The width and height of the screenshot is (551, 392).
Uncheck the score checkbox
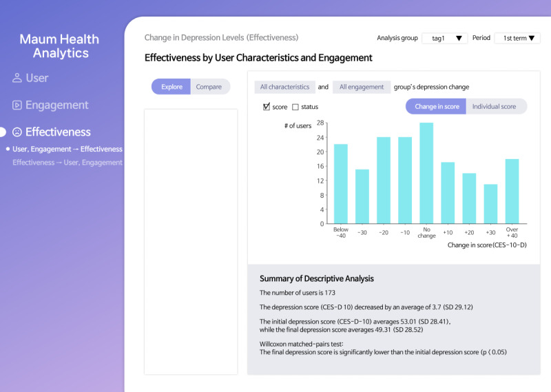tap(267, 107)
